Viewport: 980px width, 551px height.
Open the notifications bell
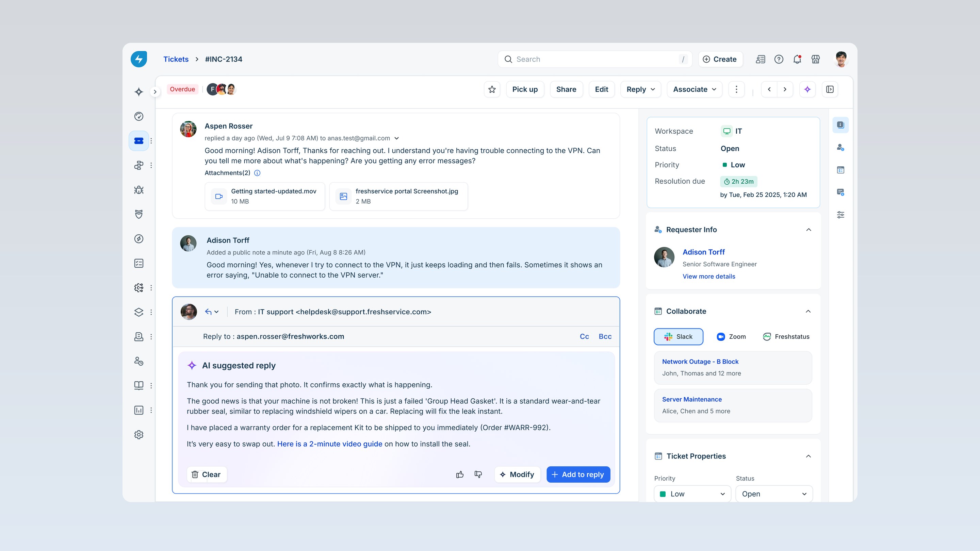click(x=797, y=59)
